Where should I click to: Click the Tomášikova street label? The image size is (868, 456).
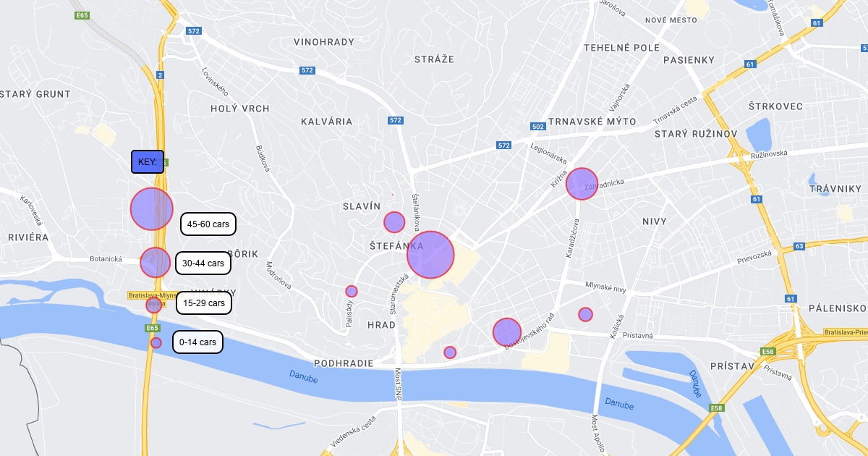coord(775,17)
